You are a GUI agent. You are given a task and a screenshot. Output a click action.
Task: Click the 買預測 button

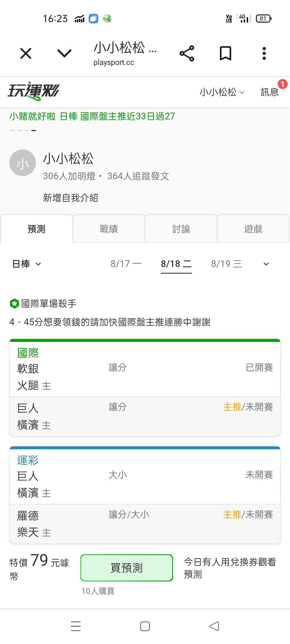coord(126,568)
